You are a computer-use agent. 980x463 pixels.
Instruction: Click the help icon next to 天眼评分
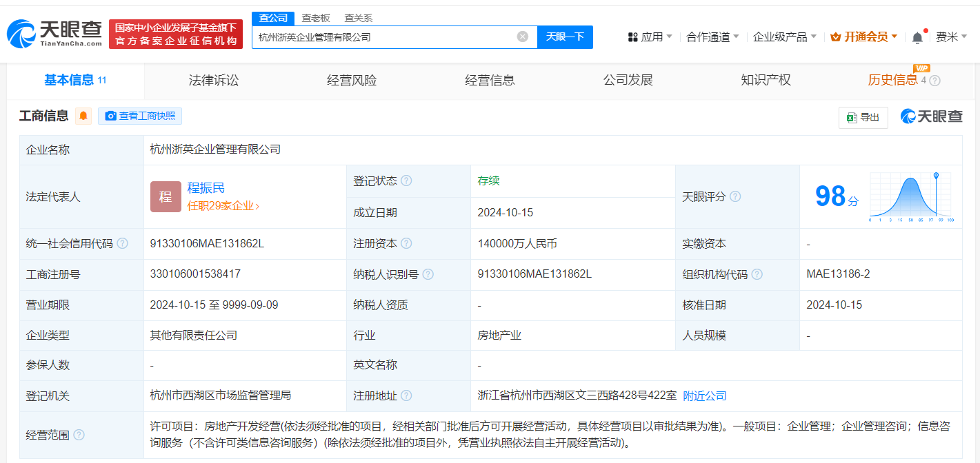pyautogui.click(x=735, y=196)
